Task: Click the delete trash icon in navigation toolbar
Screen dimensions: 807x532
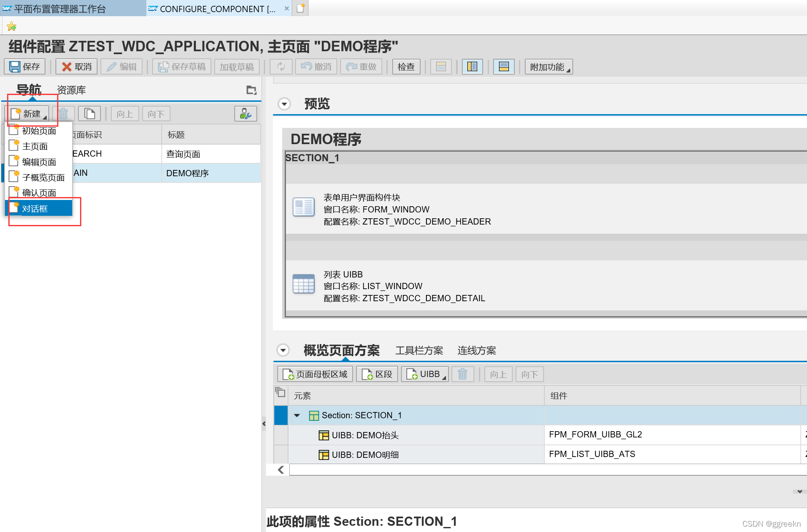Action: (x=63, y=114)
